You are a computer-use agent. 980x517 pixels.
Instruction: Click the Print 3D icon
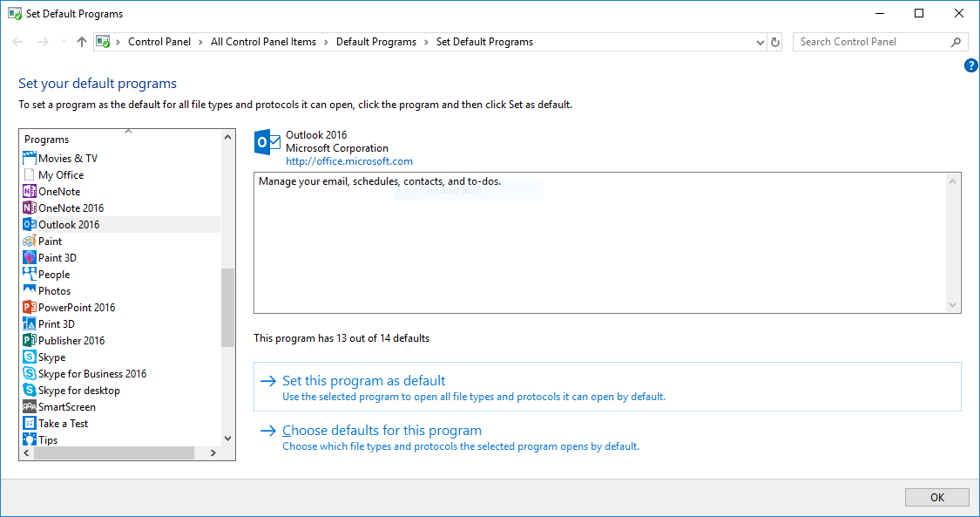coord(30,323)
